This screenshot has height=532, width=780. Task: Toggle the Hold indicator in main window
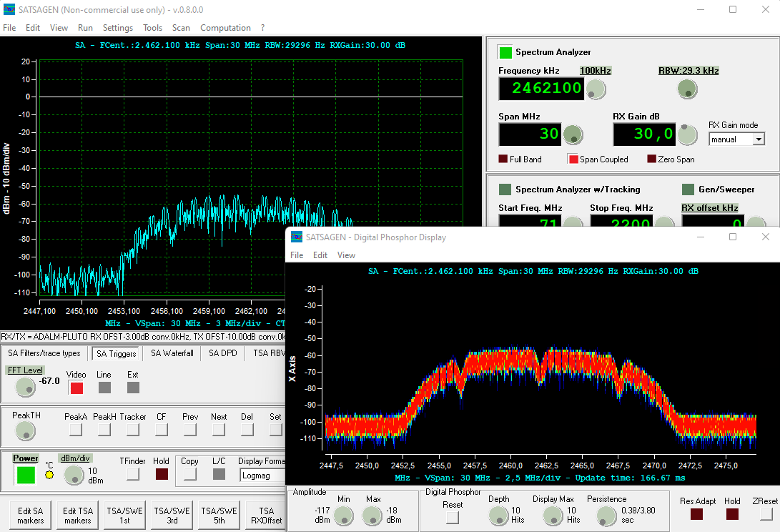pyautogui.click(x=162, y=474)
